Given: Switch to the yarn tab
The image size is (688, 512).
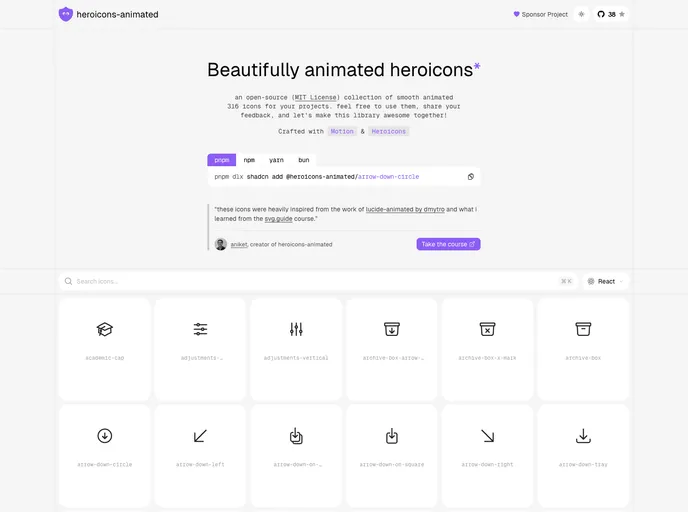Looking at the screenshot, I should click(x=276, y=160).
